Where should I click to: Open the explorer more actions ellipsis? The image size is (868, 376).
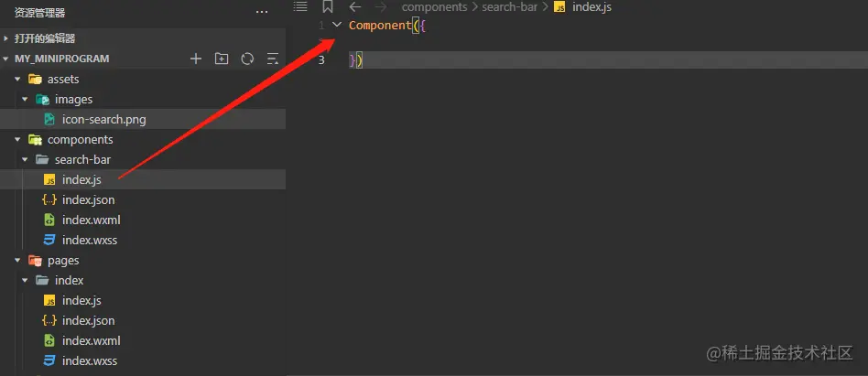262,12
